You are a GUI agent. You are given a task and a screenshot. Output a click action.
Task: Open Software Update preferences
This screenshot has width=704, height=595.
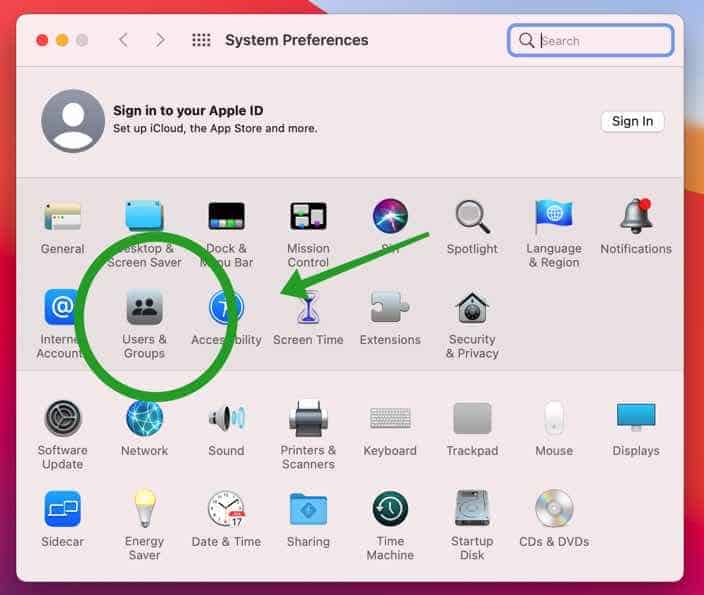[x=62, y=419]
